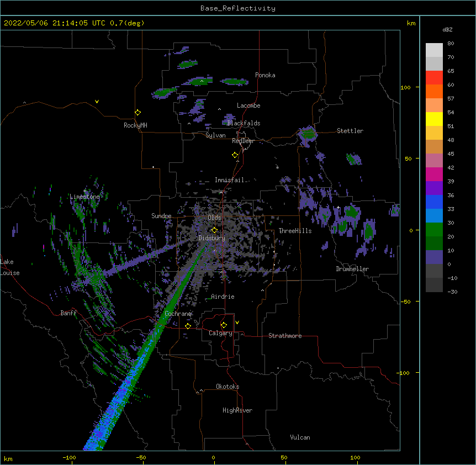Click the Base_Reflectivity title text

click(x=238, y=8)
